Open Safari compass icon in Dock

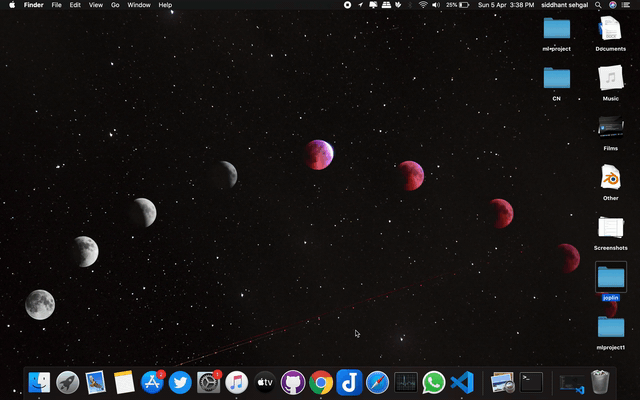378,382
